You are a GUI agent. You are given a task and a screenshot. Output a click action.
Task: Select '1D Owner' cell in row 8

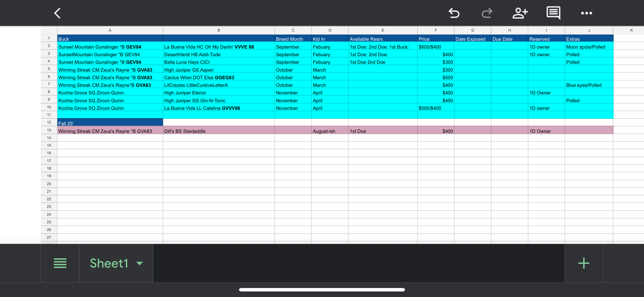546,92
